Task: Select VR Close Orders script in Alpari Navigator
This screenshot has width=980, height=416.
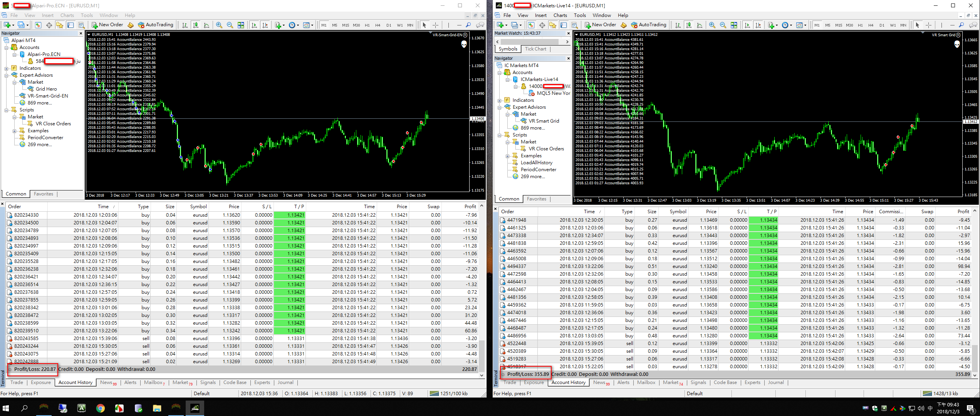Action: click(53, 124)
